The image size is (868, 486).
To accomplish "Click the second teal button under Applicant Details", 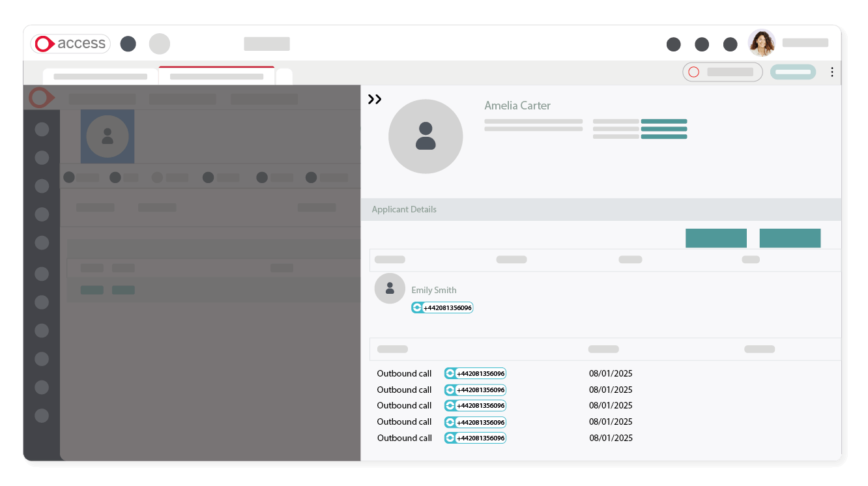I will pyautogui.click(x=790, y=238).
